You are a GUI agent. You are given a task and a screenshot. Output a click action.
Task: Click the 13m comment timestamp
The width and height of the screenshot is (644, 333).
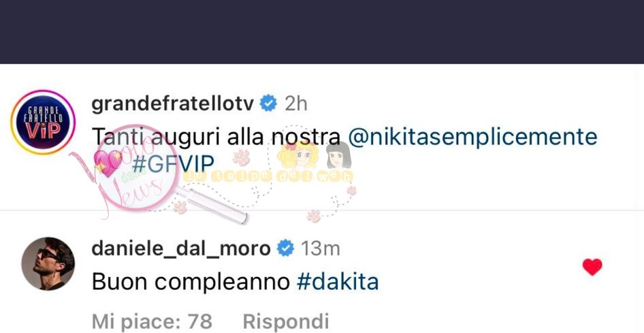coord(321,249)
